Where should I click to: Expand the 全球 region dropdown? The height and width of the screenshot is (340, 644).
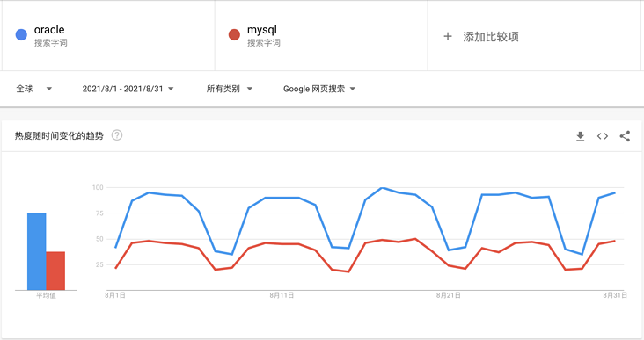tap(34, 89)
